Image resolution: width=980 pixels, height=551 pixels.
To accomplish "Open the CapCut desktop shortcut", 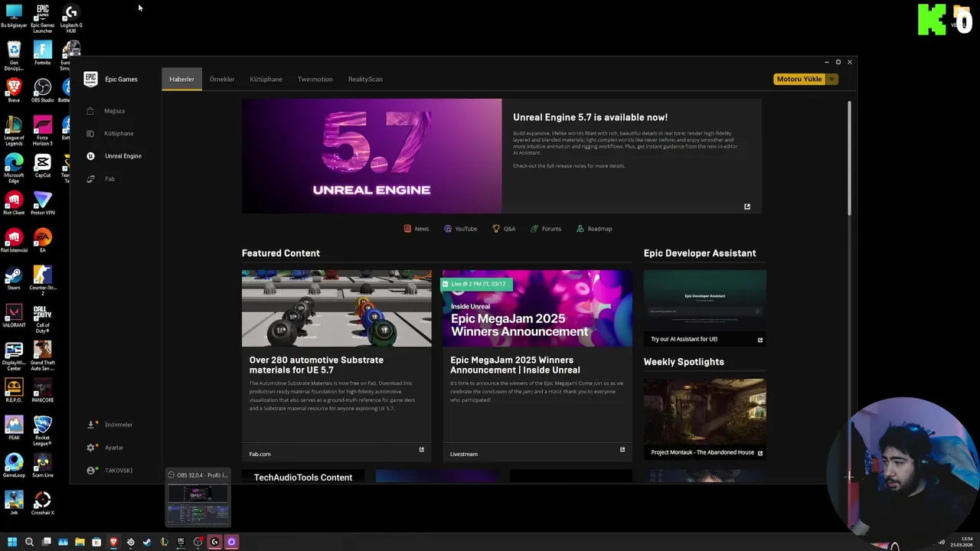I will click(42, 165).
